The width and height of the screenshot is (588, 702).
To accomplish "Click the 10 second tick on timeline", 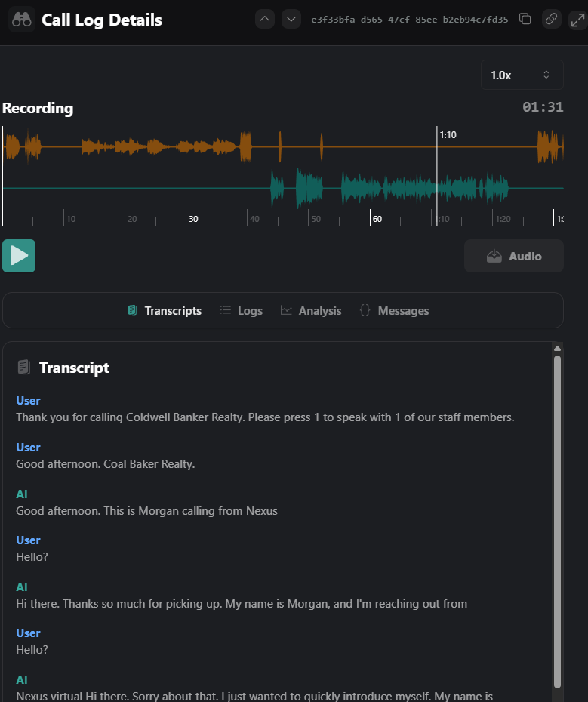I will tap(71, 219).
